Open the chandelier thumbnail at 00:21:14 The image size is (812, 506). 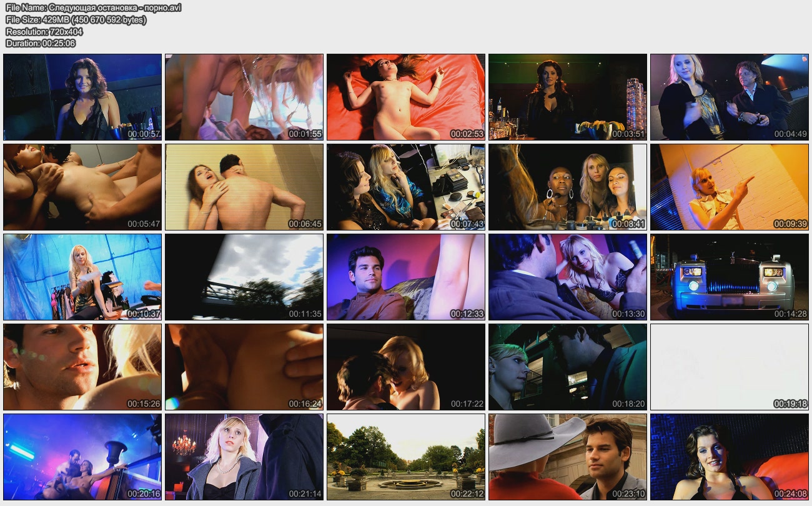tap(244, 457)
